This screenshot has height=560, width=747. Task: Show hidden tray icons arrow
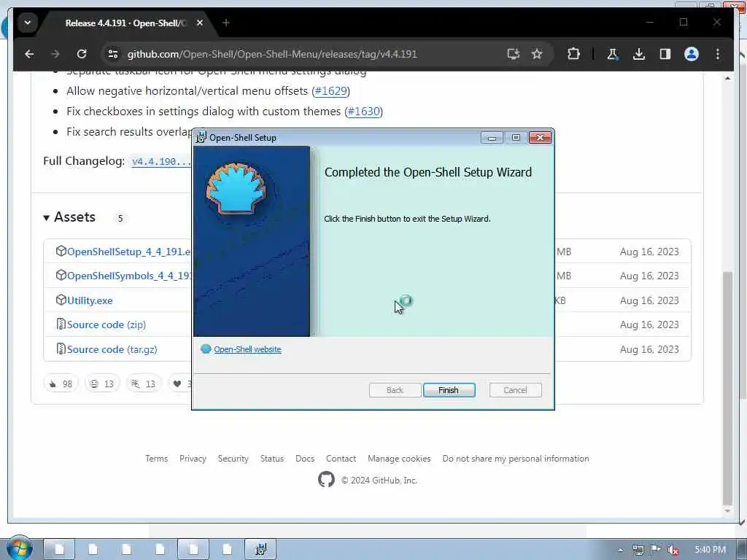[x=620, y=550]
